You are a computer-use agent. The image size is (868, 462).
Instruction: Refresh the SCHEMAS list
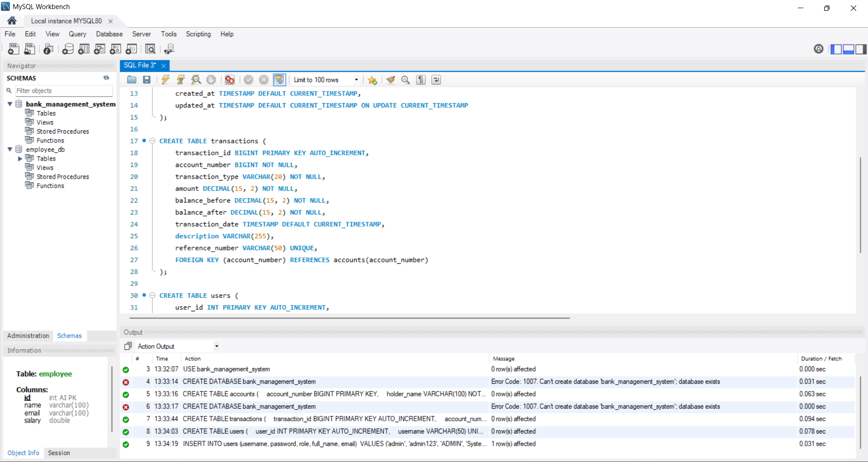[x=106, y=78]
